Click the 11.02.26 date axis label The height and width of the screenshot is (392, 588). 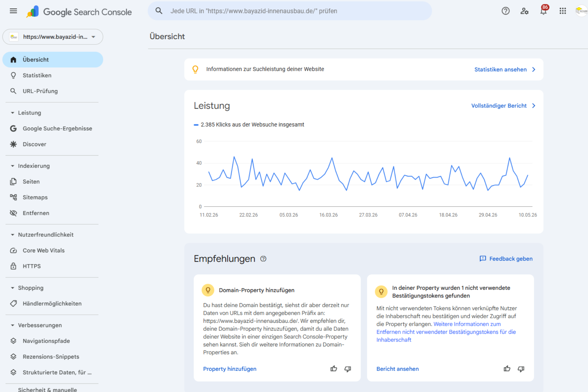tap(209, 215)
